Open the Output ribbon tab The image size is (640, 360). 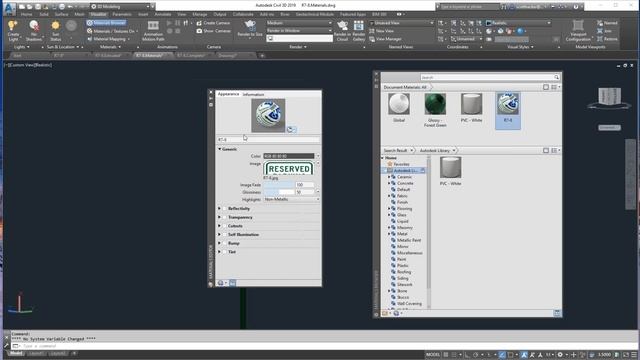tap(220, 14)
